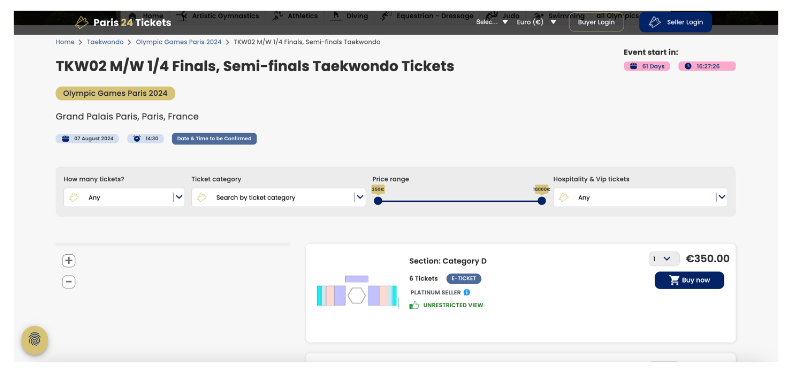Zoom in on the seating map
This screenshot has height=368, width=796.
[x=69, y=261]
